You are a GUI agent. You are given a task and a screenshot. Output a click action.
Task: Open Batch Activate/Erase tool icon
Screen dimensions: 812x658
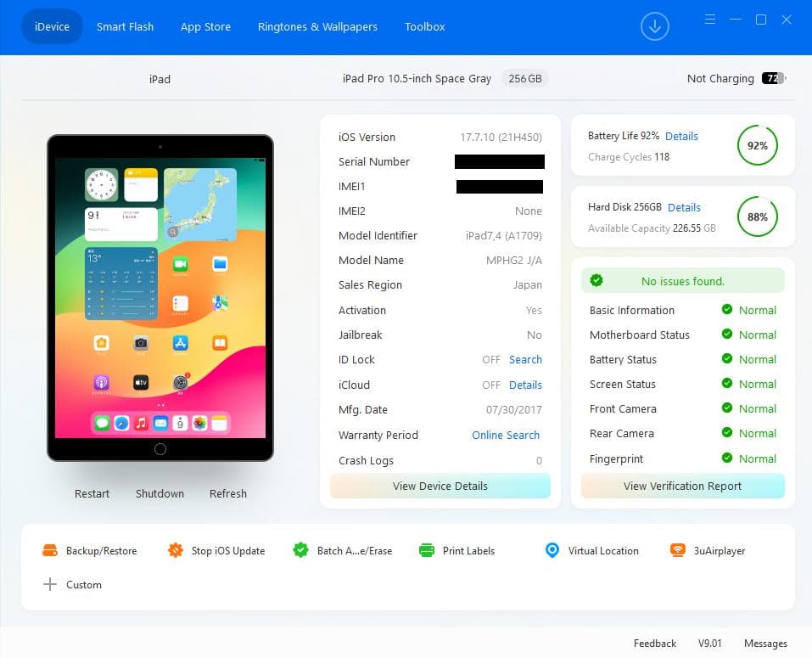coord(300,550)
